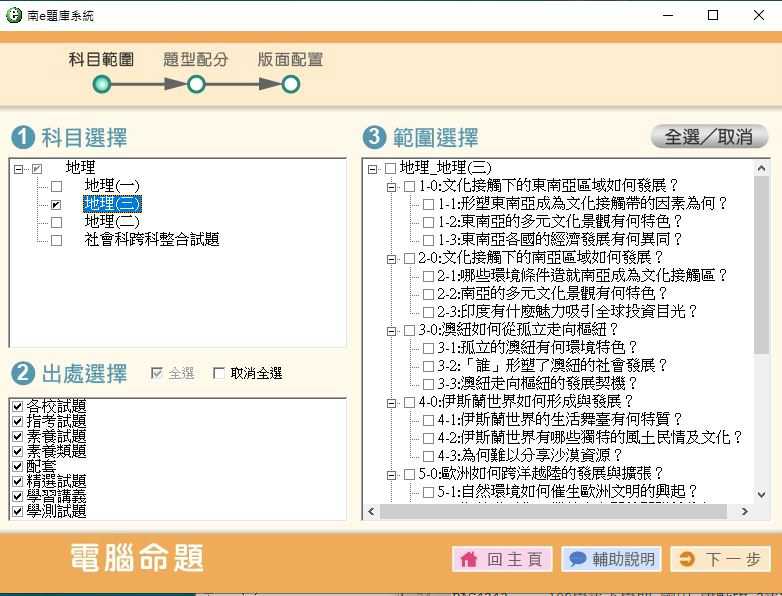Collapse the 1-0 東南亞 chapter node
The image size is (782, 596).
coord(391,187)
